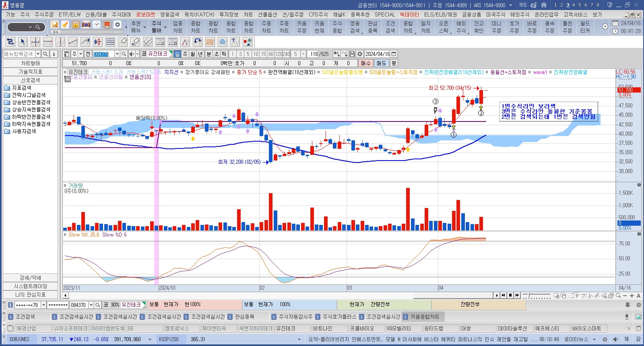Click the chart settings gear beside date field

click(360, 54)
